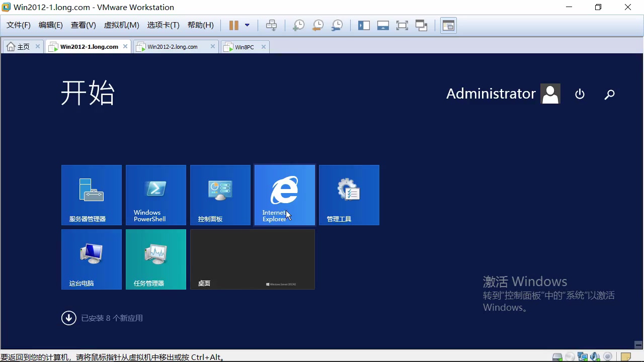
Task: Launch the 任务管理器 tile
Action: 156,259
